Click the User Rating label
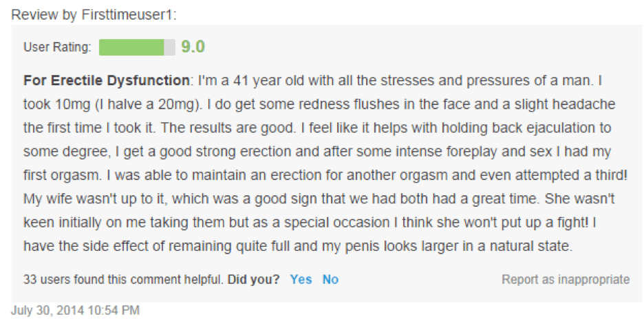644x325 pixels. coord(58,47)
